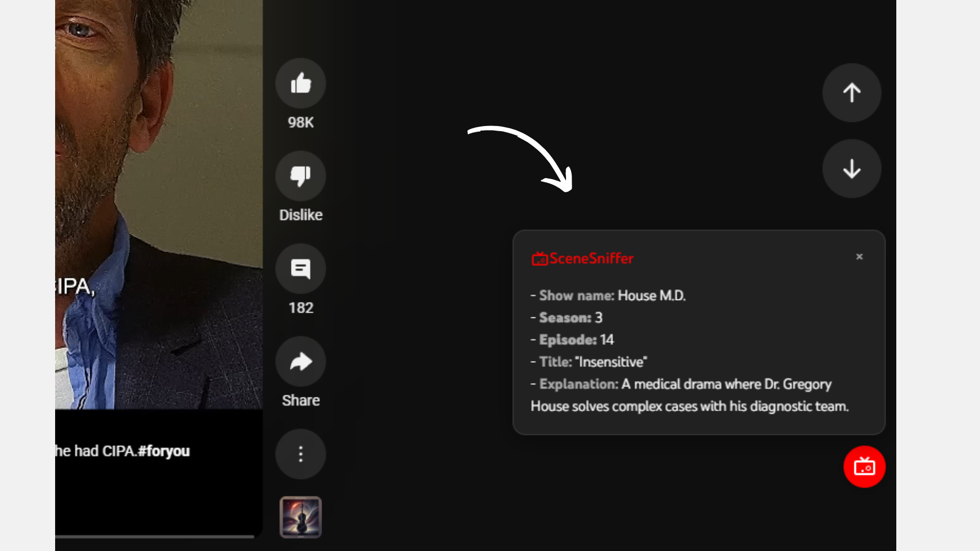Click the 'Share' label text
The width and height of the screenshot is (980, 551).
301,400
